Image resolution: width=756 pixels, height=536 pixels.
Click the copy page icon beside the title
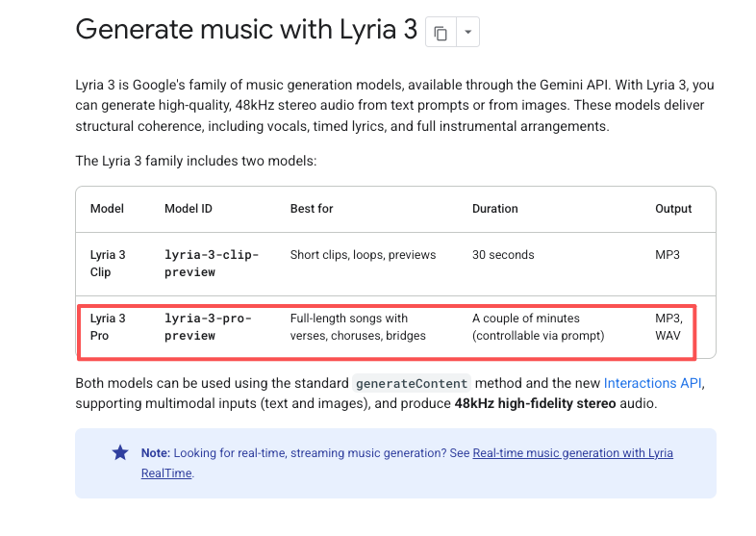coord(441,33)
